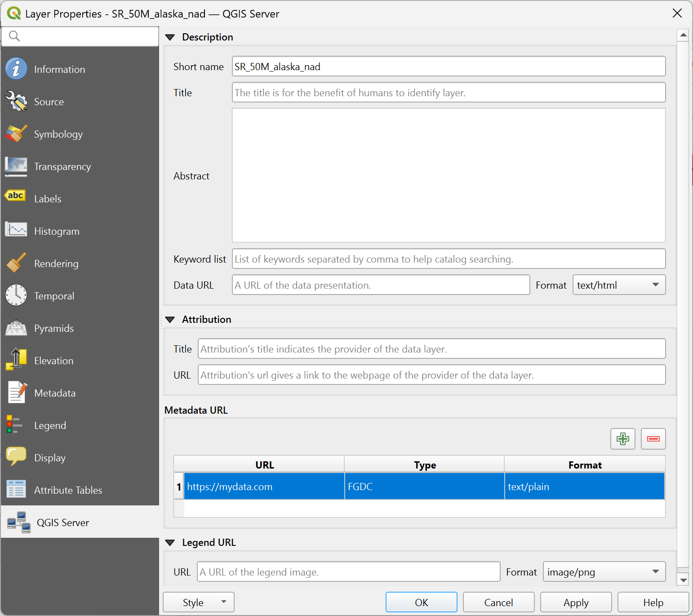The height and width of the screenshot is (616, 693).
Task: Open the Temporal clock icon
Action: (16, 295)
